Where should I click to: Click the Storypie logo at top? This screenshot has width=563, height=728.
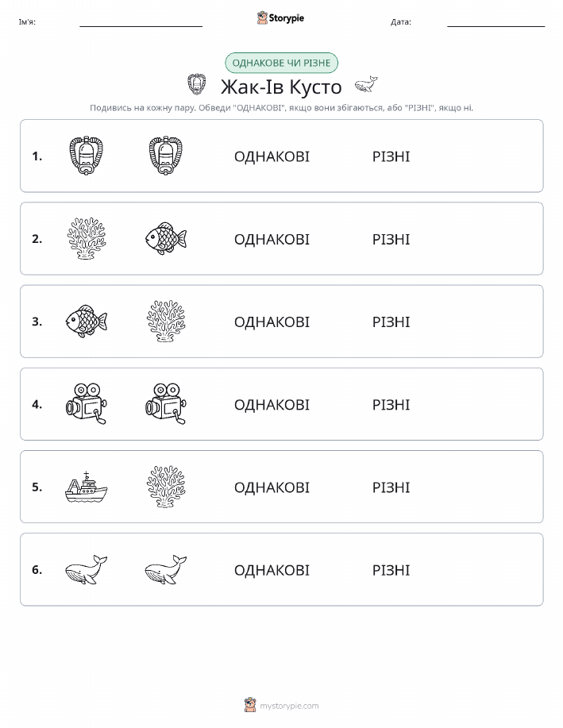pos(280,18)
